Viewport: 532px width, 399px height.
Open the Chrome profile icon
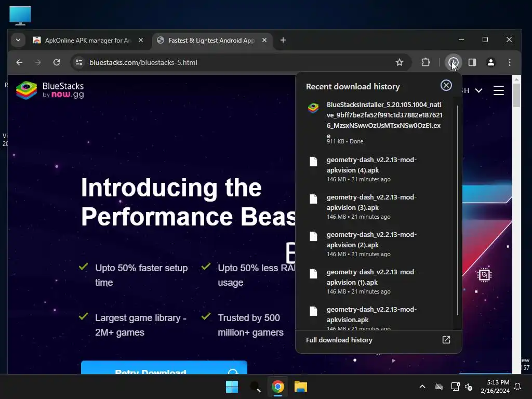490,62
